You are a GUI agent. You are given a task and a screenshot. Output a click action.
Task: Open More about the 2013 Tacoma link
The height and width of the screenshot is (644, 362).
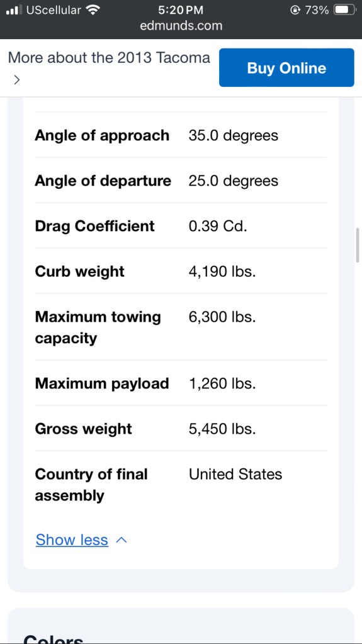(x=109, y=57)
